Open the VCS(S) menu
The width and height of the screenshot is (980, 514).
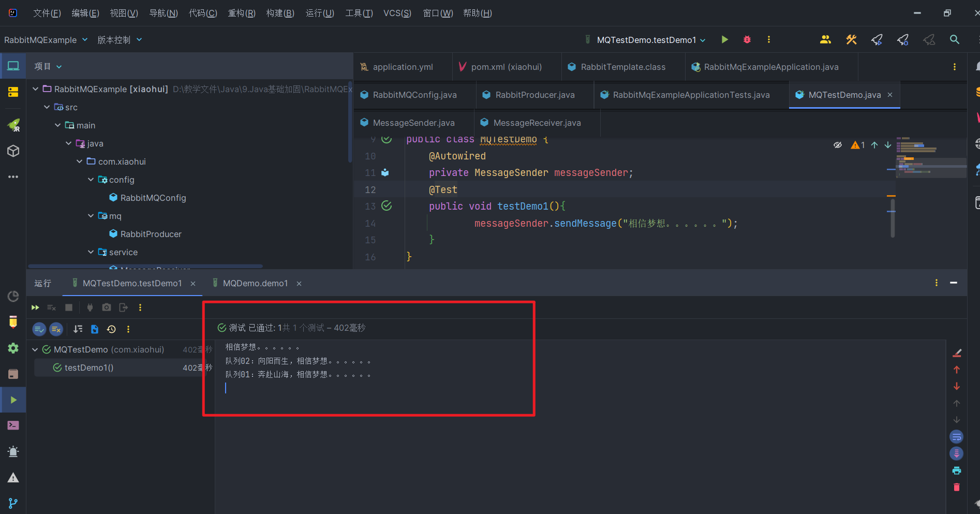pyautogui.click(x=397, y=13)
